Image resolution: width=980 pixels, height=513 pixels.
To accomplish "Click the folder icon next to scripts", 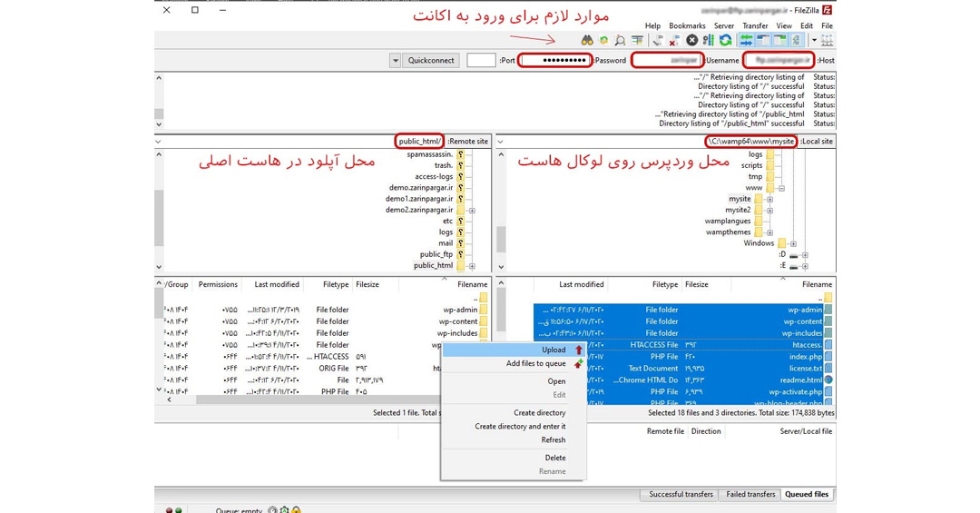I will pyautogui.click(x=770, y=165).
